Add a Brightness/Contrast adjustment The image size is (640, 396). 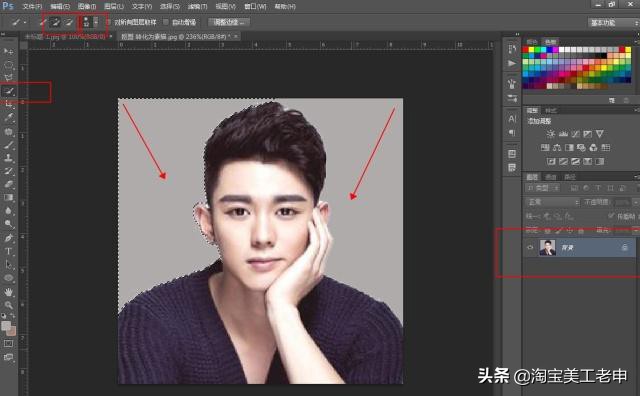point(551,134)
